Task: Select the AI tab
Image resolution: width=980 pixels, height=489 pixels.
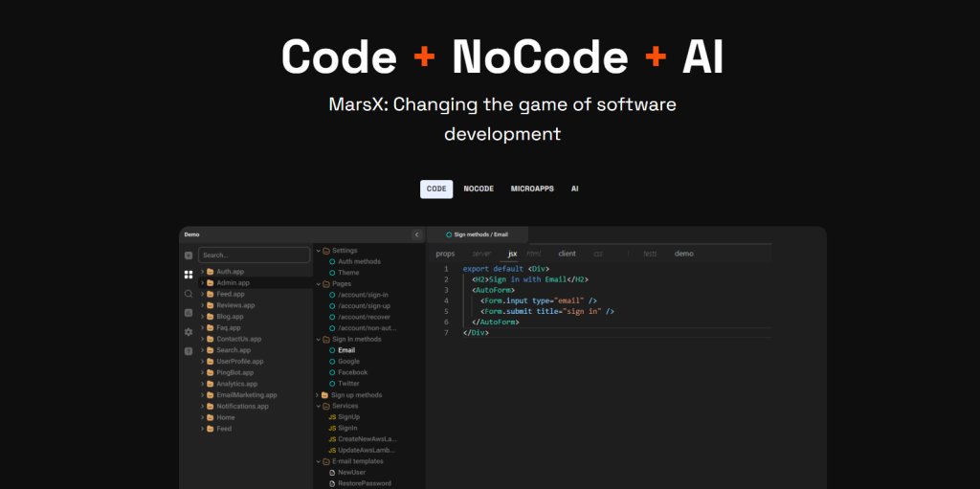Action: (575, 189)
